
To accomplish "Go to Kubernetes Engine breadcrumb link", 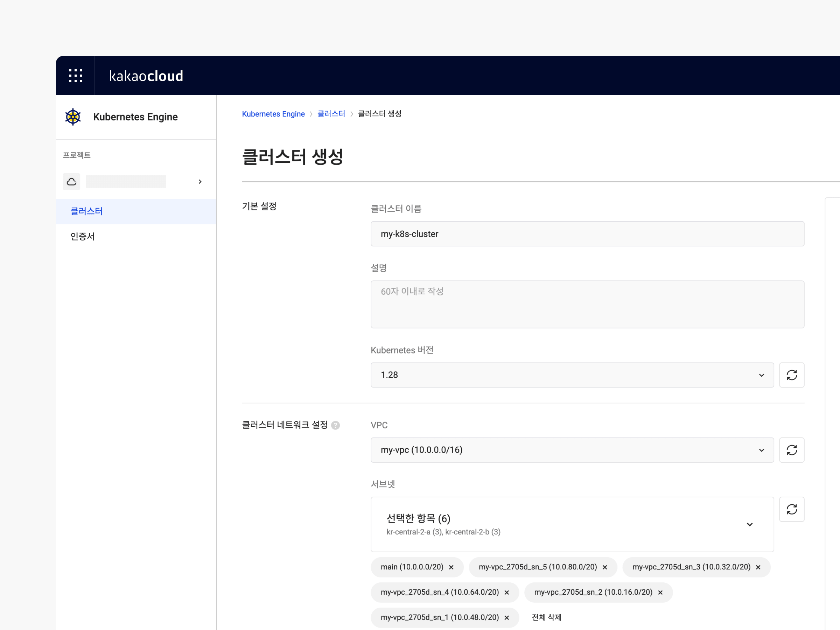I will click(x=273, y=113).
